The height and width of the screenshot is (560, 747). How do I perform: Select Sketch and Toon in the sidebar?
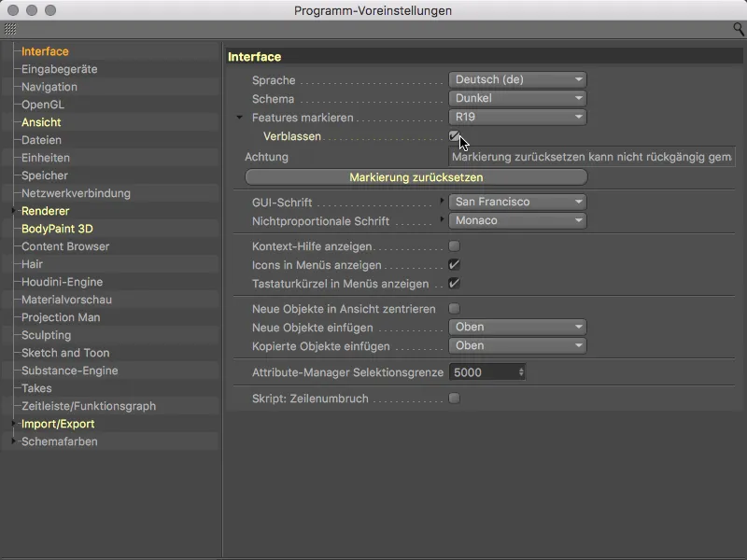coord(65,353)
